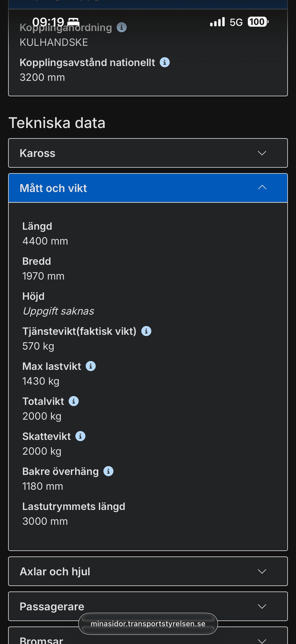This screenshot has width=296, height=644.
Task: Open the Kopplinganordning info icon
Action: coord(122,27)
